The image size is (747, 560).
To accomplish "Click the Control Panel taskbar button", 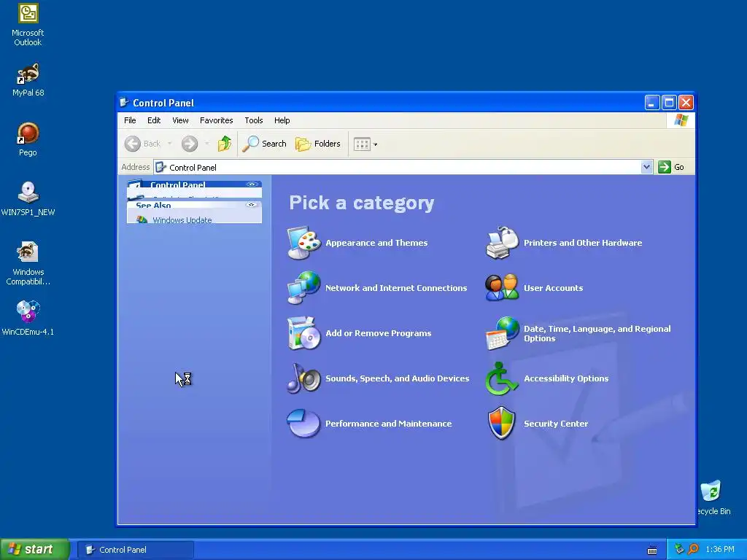I will click(136, 550).
